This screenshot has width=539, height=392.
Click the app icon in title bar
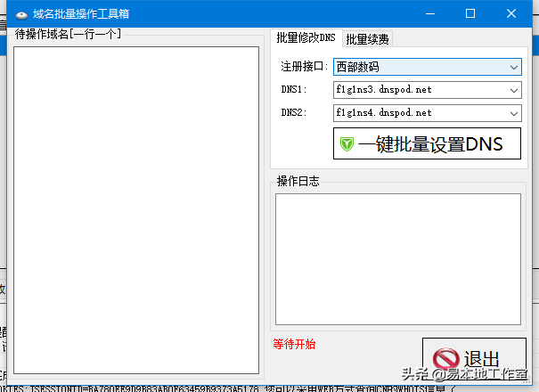point(21,14)
